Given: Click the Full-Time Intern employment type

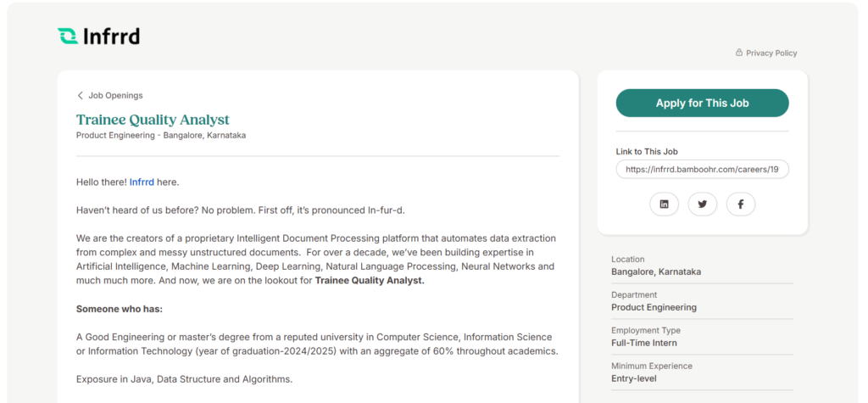Looking at the screenshot, I should 644,343.
